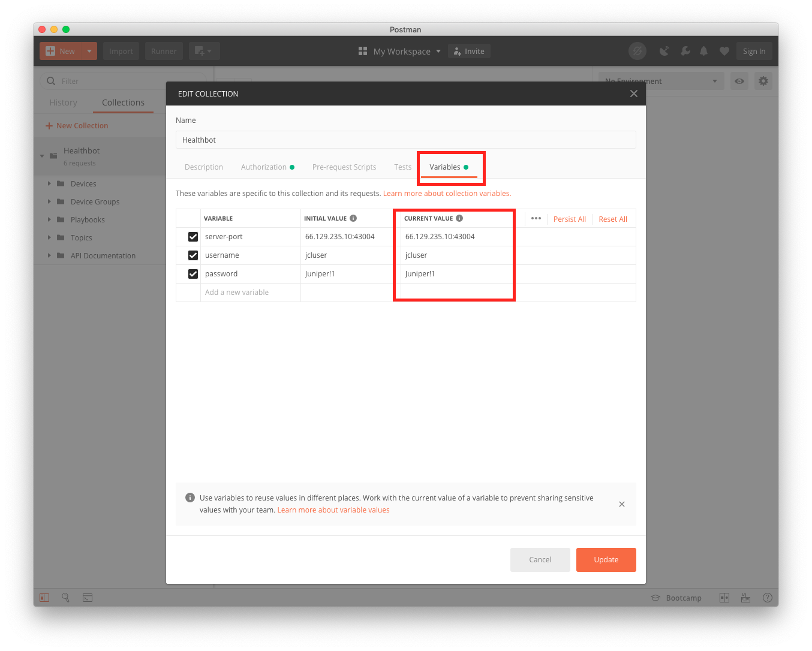Image resolution: width=812 pixels, height=651 pixels.
Task: Open the No Environment dropdown
Action: click(661, 81)
